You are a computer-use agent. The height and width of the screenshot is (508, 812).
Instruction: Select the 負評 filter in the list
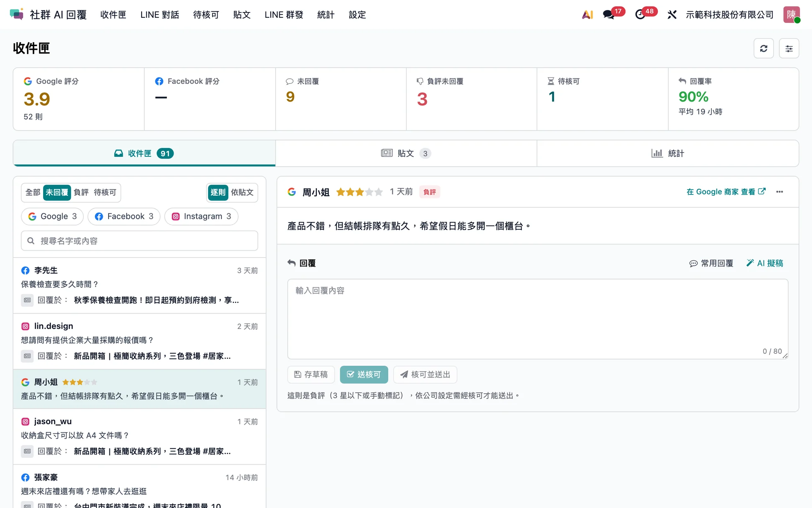[81, 192]
